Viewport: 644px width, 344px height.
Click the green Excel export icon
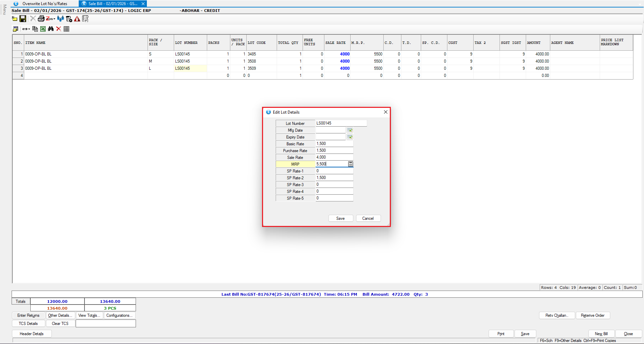(43, 29)
